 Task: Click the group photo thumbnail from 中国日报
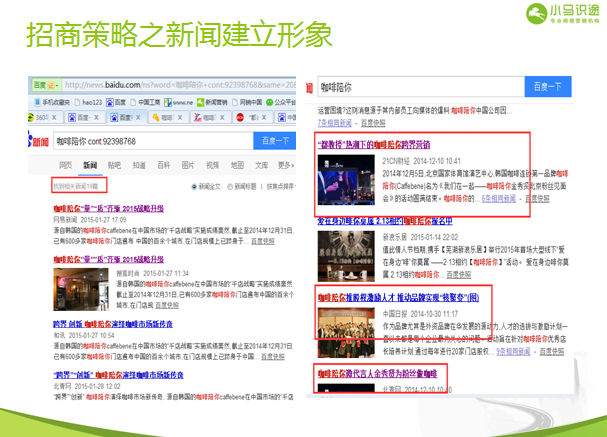click(346, 332)
